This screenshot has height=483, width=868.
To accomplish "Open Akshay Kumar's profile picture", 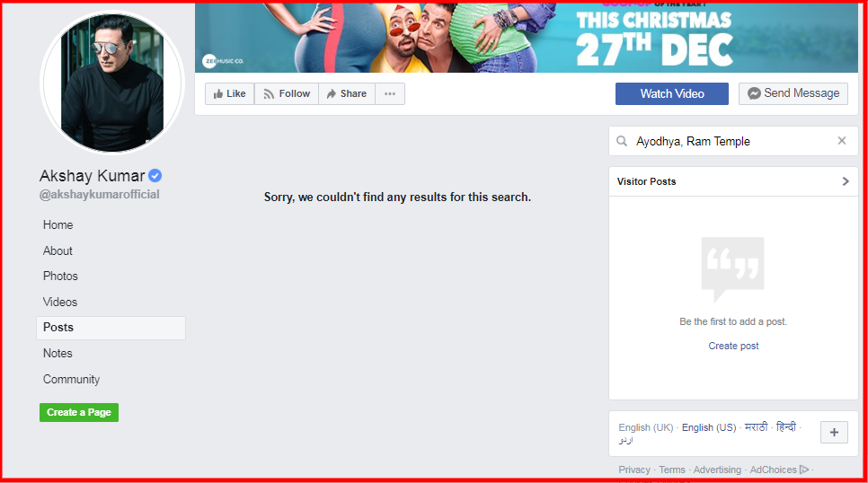I will [x=112, y=83].
